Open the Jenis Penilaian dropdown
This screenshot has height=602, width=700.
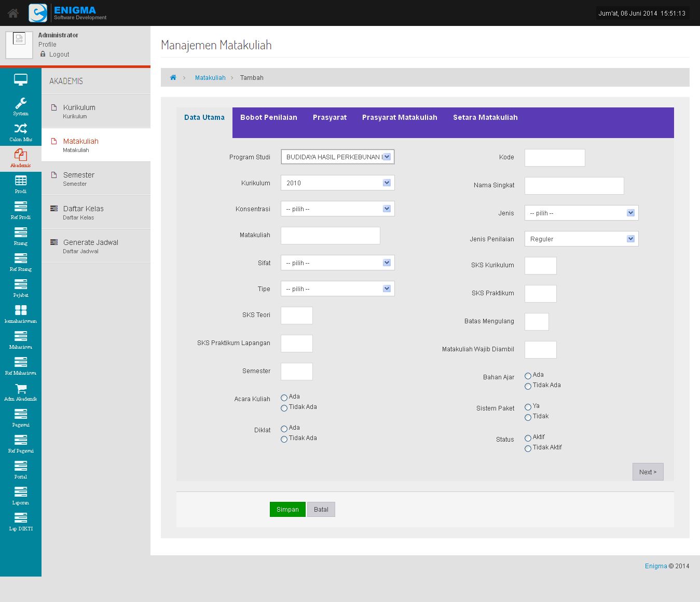(x=581, y=239)
